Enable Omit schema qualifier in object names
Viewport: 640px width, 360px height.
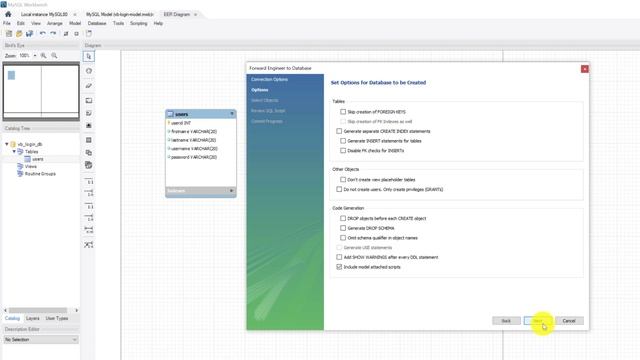point(343,238)
